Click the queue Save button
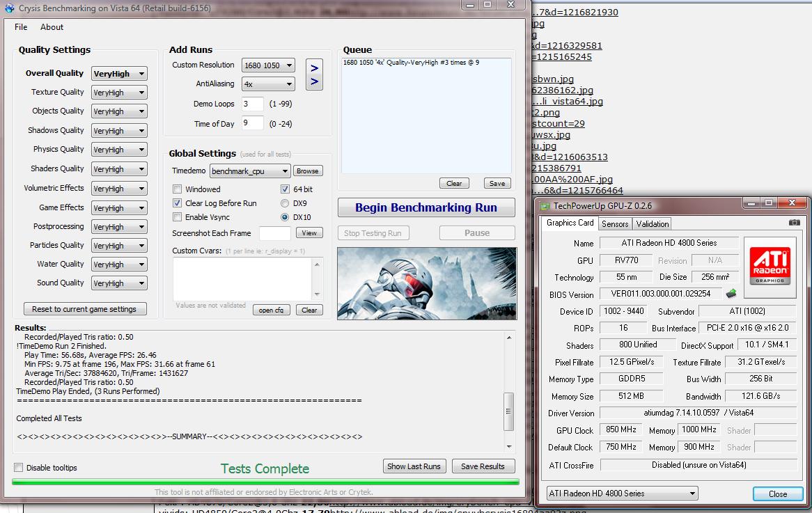The width and height of the screenshot is (812, 513). pyautogui.click(x=497, y=183)
